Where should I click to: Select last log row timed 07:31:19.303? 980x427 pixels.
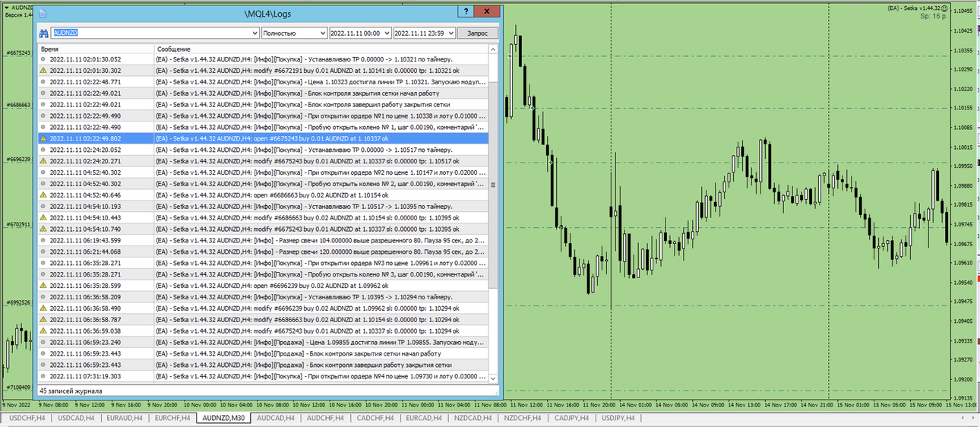[x=263, y=376]
